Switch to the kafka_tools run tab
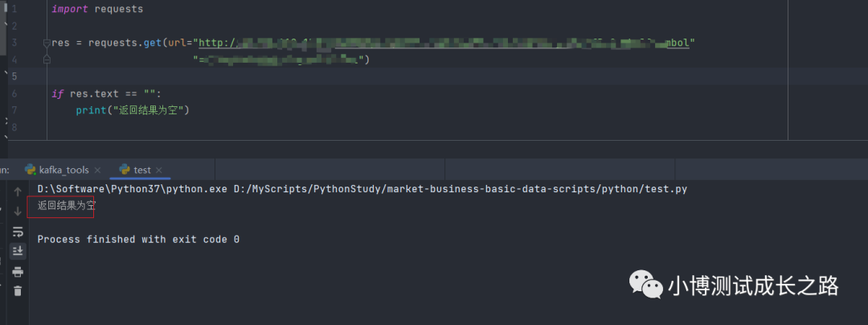The image size is (868, 325). coord(57,170)
